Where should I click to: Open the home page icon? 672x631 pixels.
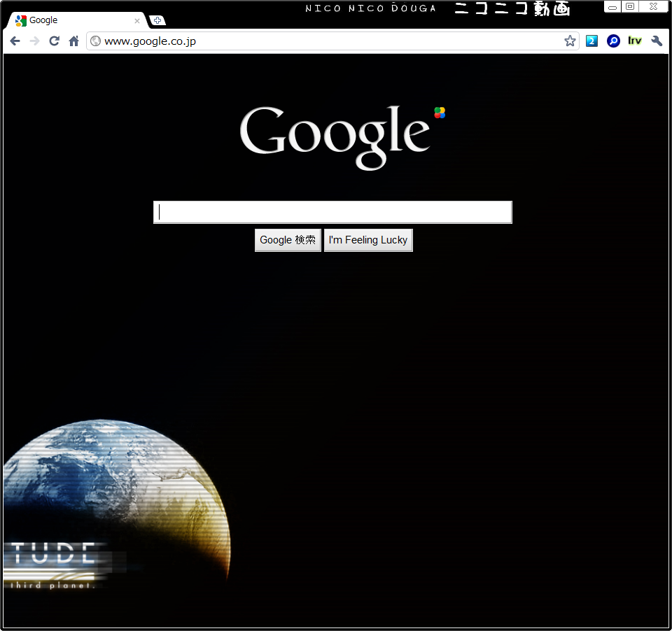point(73,41)
